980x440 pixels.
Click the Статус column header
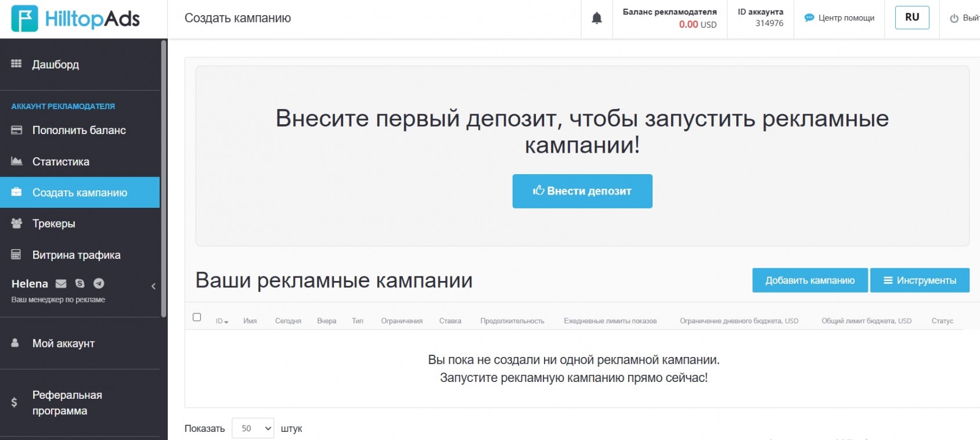tap(942, 321)
